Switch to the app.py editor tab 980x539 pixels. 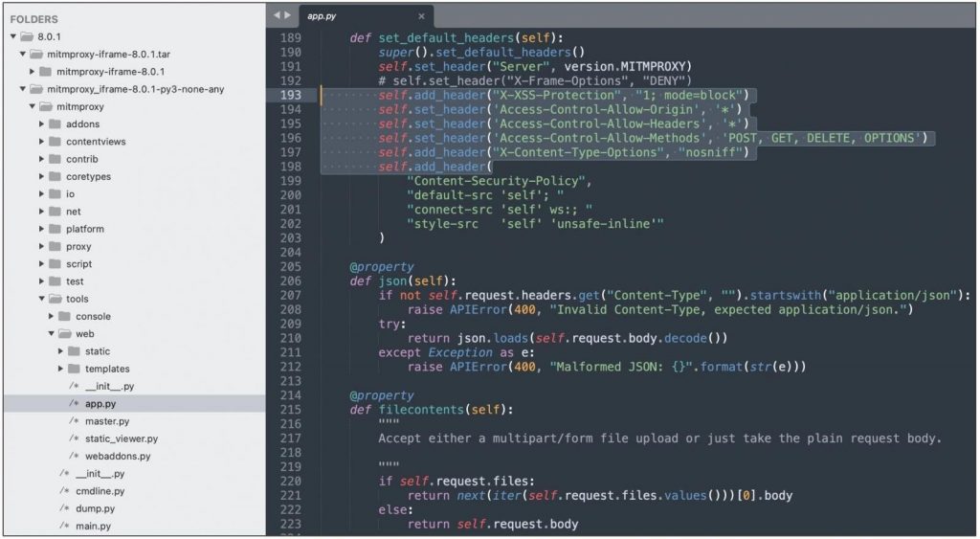pyautogui.click(x=323, y=16)
